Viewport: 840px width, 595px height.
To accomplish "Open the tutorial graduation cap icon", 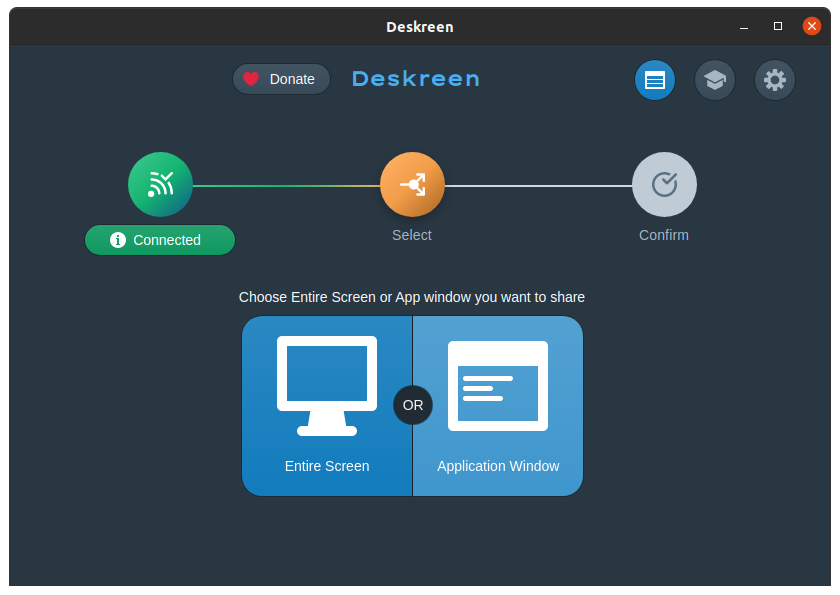I will click(715, 79).
